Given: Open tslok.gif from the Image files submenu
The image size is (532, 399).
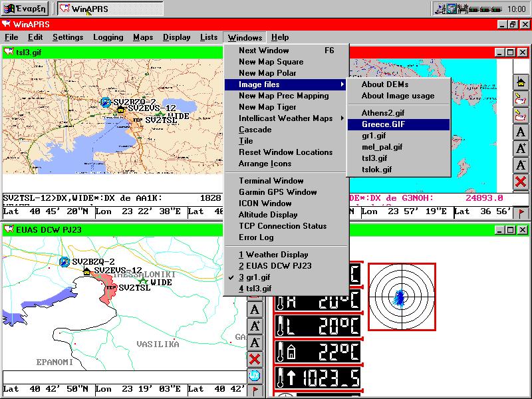Looking at the screenshot, I should tap(398, 170).
